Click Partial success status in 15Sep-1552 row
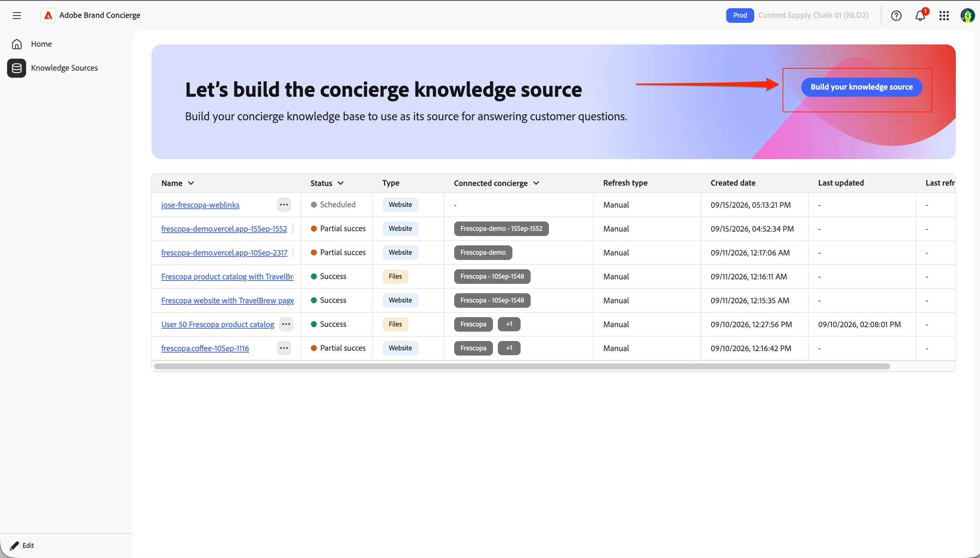 [x=338, y=229]
